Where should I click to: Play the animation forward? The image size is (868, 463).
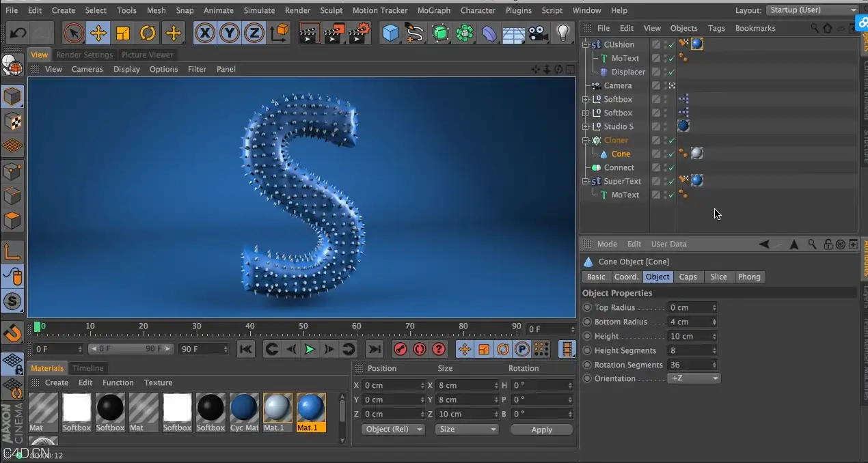coord(310,349)
